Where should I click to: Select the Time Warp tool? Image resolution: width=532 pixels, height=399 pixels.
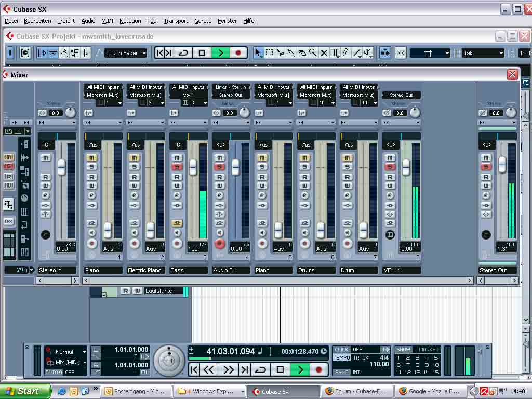(x=335, y=53)
